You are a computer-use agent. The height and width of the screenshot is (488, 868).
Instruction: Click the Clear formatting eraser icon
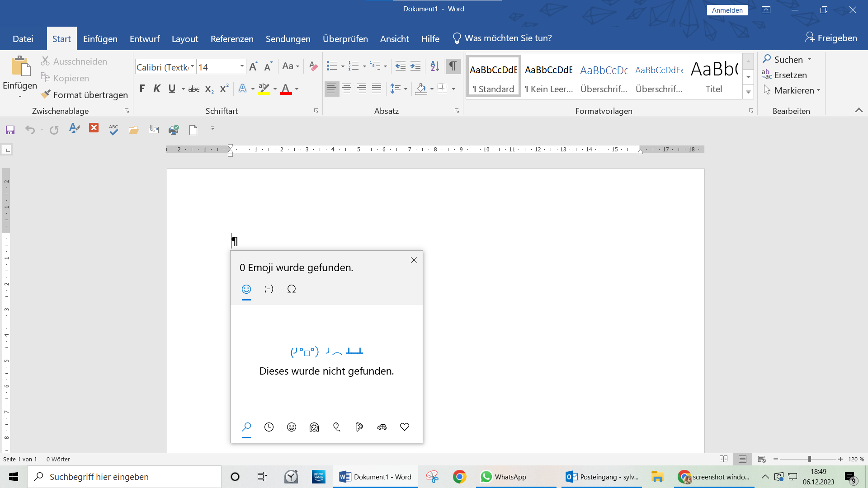click(313, 66)
